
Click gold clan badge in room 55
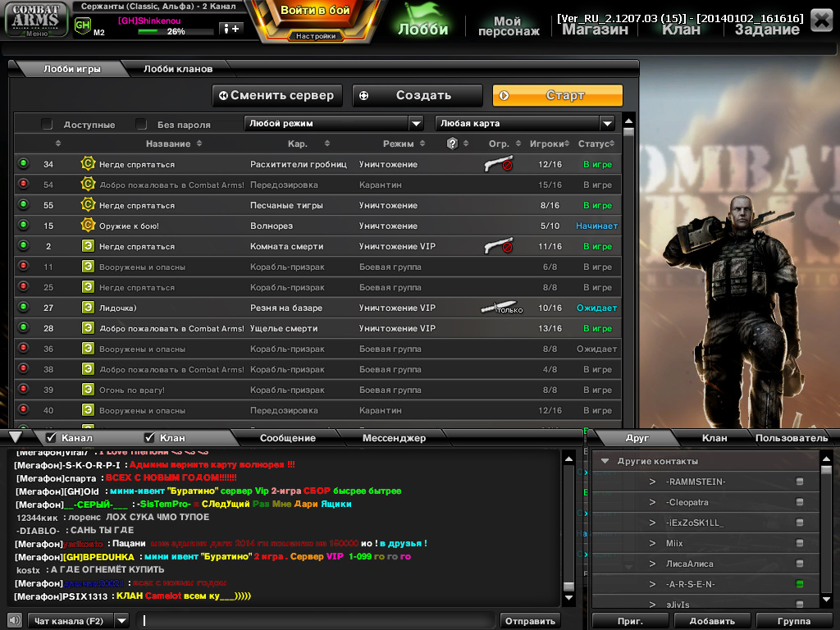[88, 204]
